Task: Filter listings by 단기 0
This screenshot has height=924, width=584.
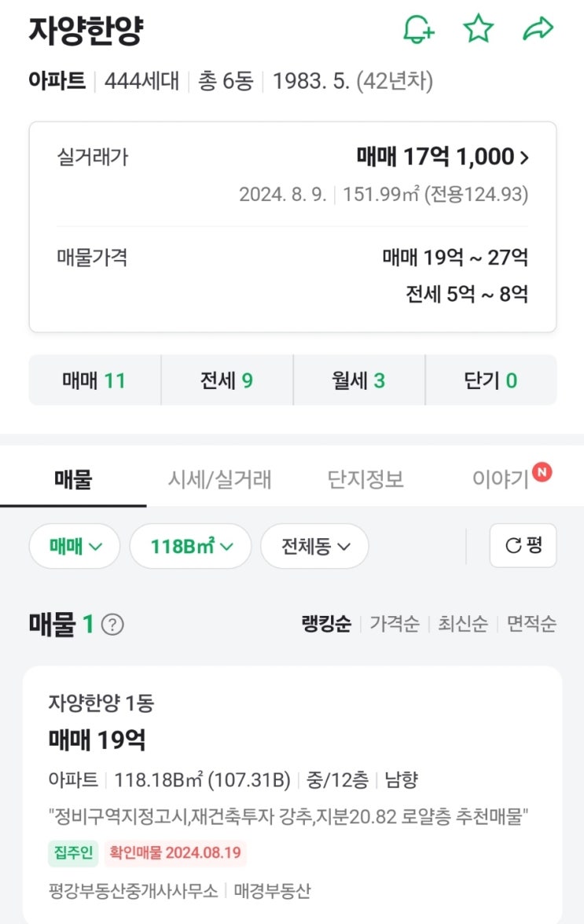Action: point(491,380)
